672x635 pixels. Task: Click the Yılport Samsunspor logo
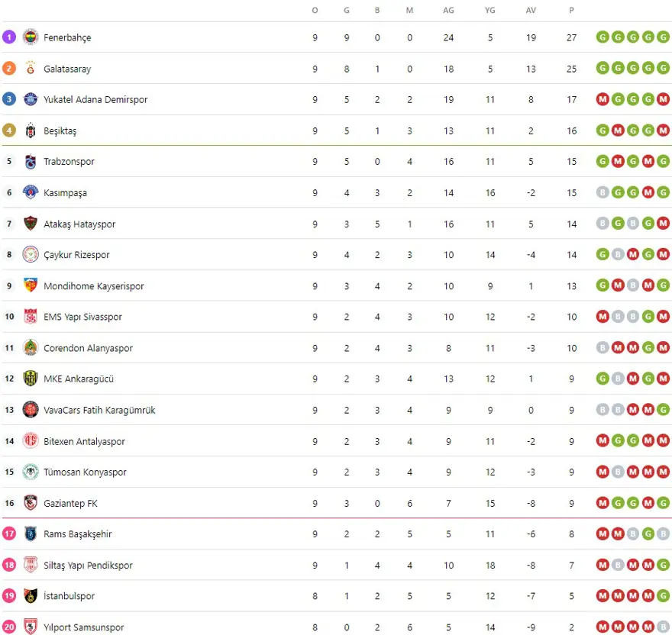31,627
